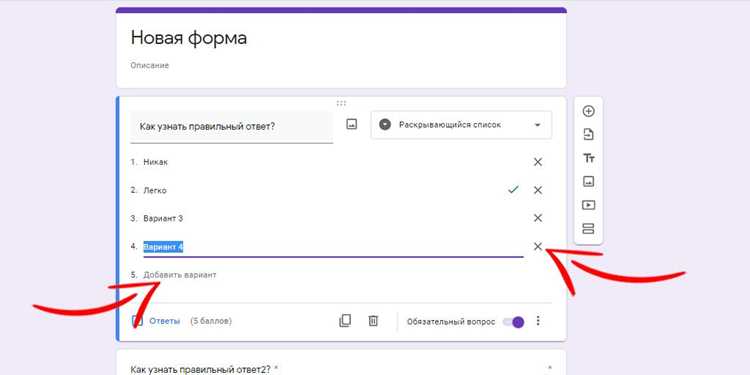
Task: Add a section from side toolbar
Action: pos(588,229)
